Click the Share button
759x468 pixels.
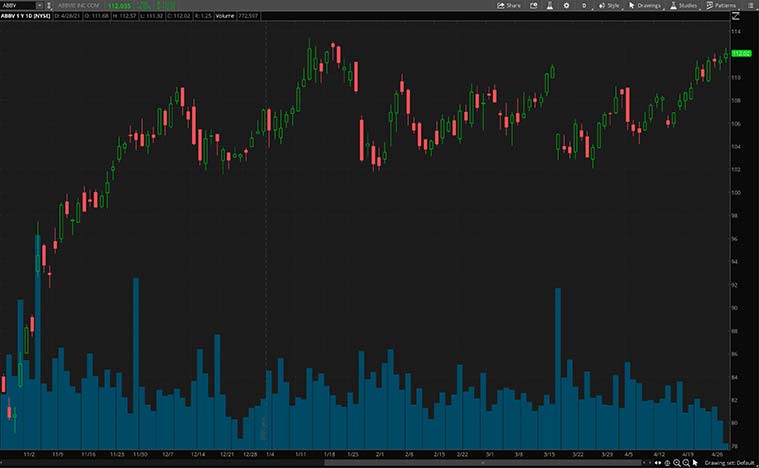[x=509, y=5]
